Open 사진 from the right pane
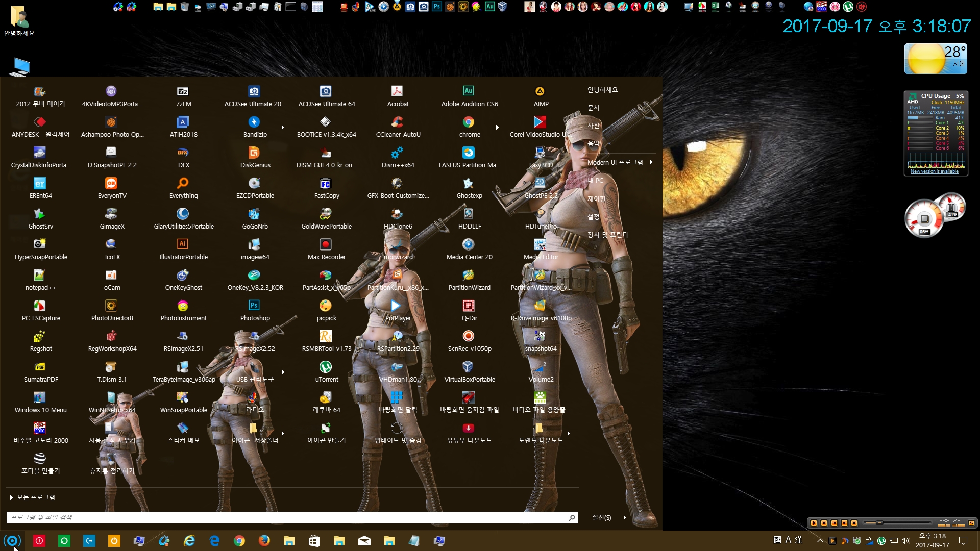The width and height of the screenshot is (980, 551). coord(594,126)
